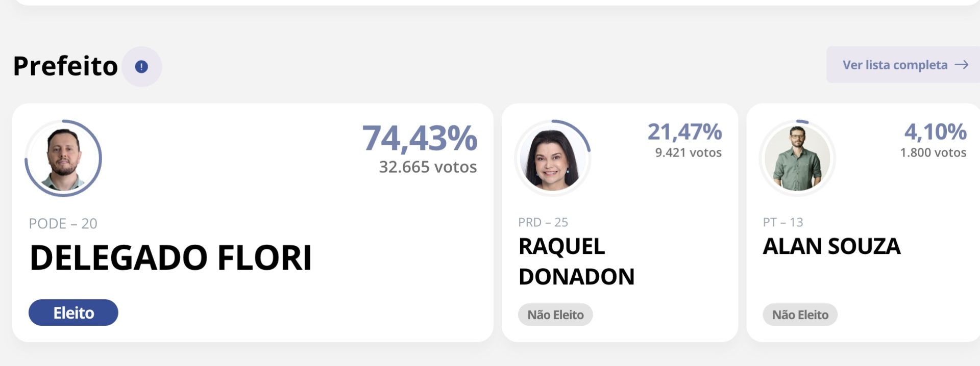Click the 74,43% vote percentage
980x366 pixels.
420,138
